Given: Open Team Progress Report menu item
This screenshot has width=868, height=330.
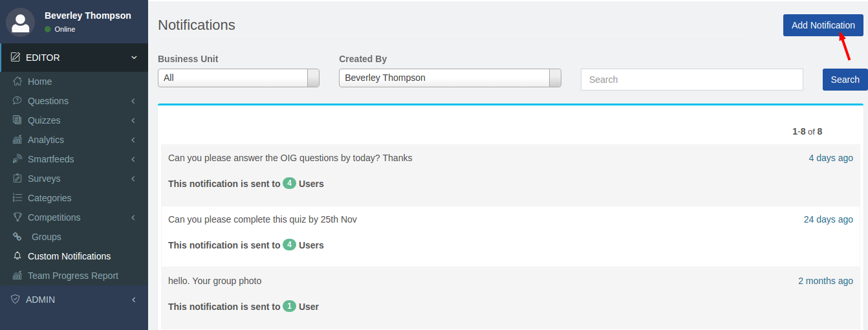Looking at the screenshot, I should click(x=72, y=276).
